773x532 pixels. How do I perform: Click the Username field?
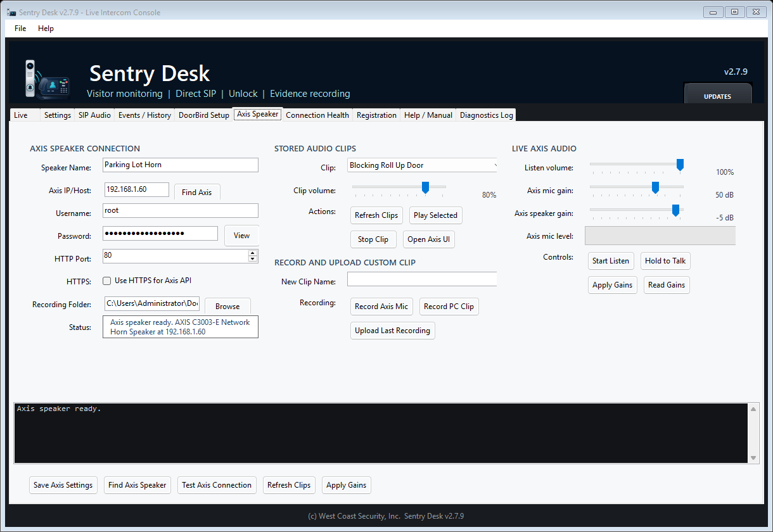181,210
